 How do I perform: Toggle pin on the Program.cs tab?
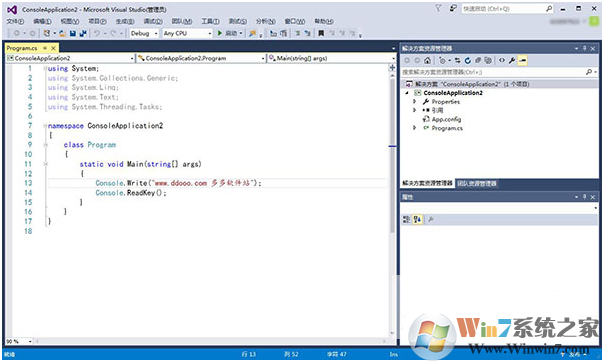(x=45, y=48)
